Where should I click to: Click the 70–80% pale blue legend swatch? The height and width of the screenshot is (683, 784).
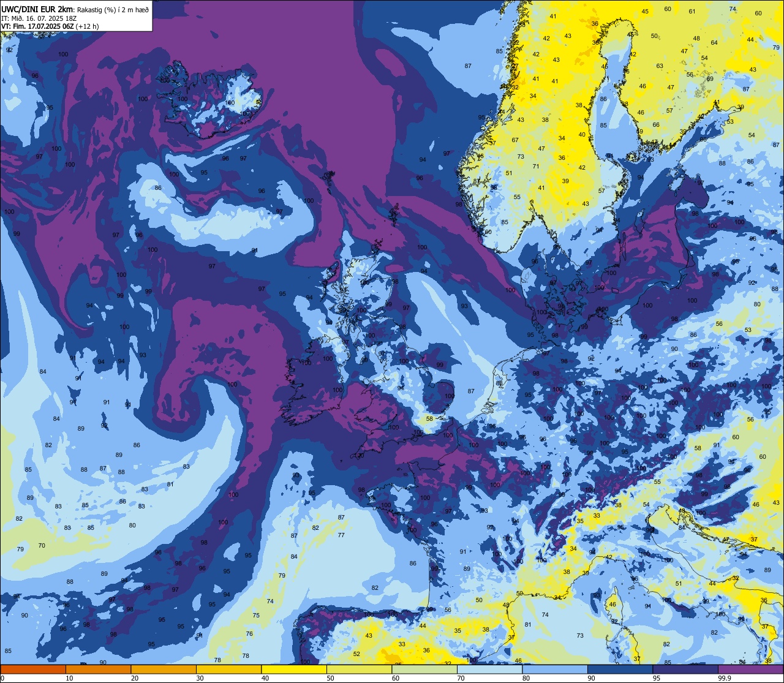coord(489,669)
